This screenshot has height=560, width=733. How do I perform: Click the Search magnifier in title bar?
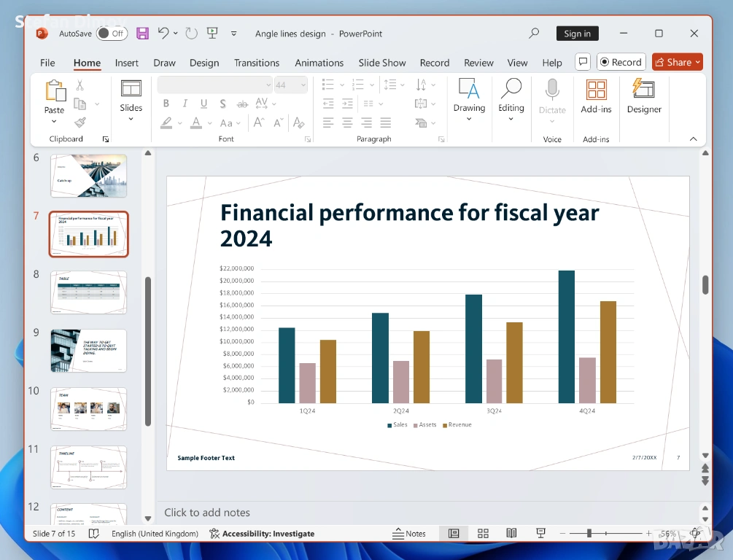534,34
